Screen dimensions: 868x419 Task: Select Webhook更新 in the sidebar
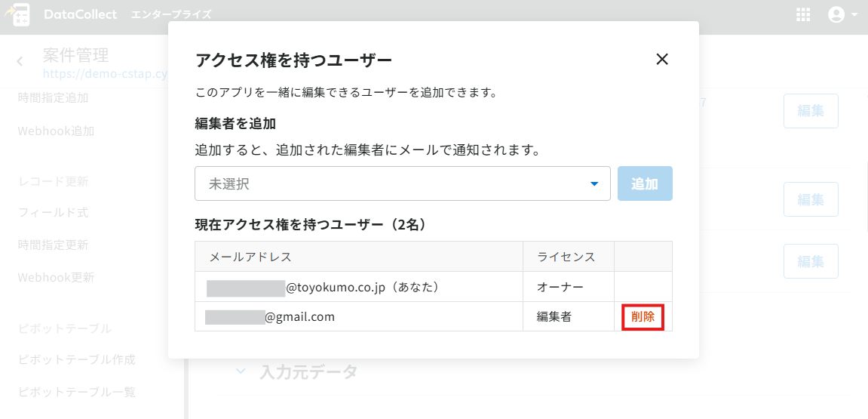(x=56, y=277)
